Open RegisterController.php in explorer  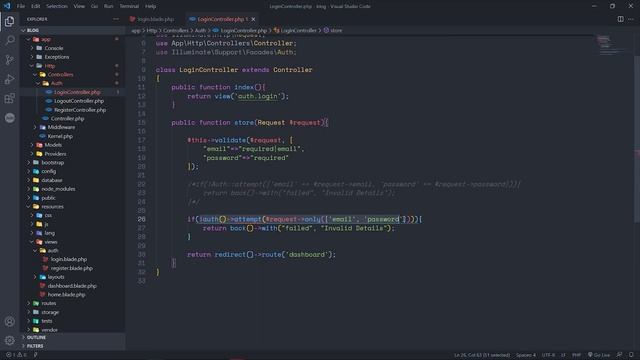80,110
